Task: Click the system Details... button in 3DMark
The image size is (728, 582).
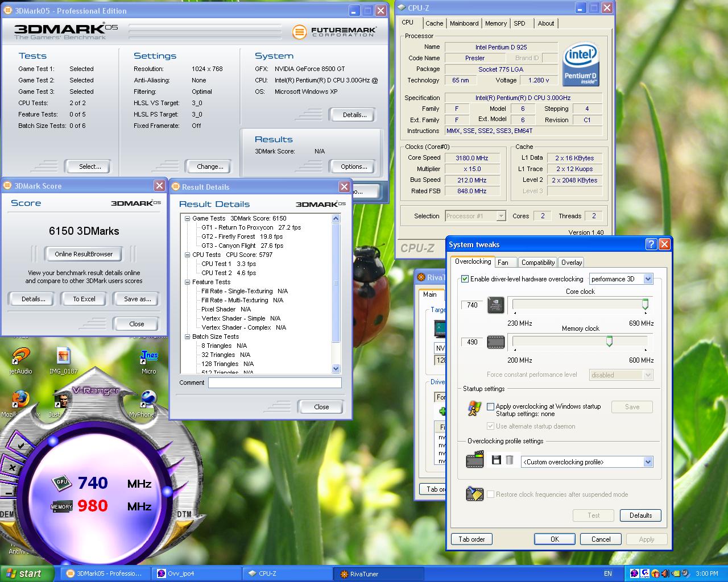Action: [354, 115]
